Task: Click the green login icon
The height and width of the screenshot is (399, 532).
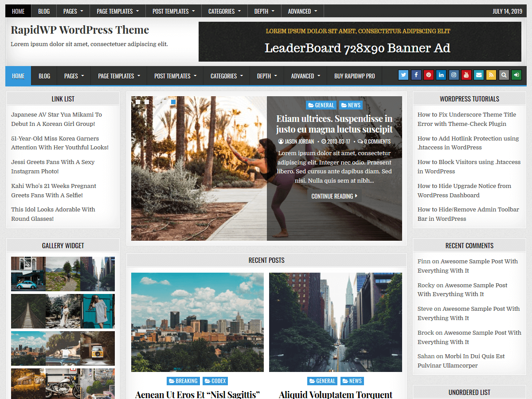Action: (x=516, y=75)
